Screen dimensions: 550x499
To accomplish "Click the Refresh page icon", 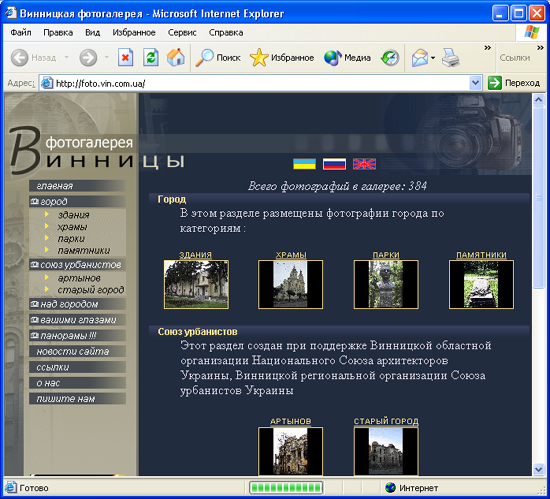I will click(x=151, y=58).
